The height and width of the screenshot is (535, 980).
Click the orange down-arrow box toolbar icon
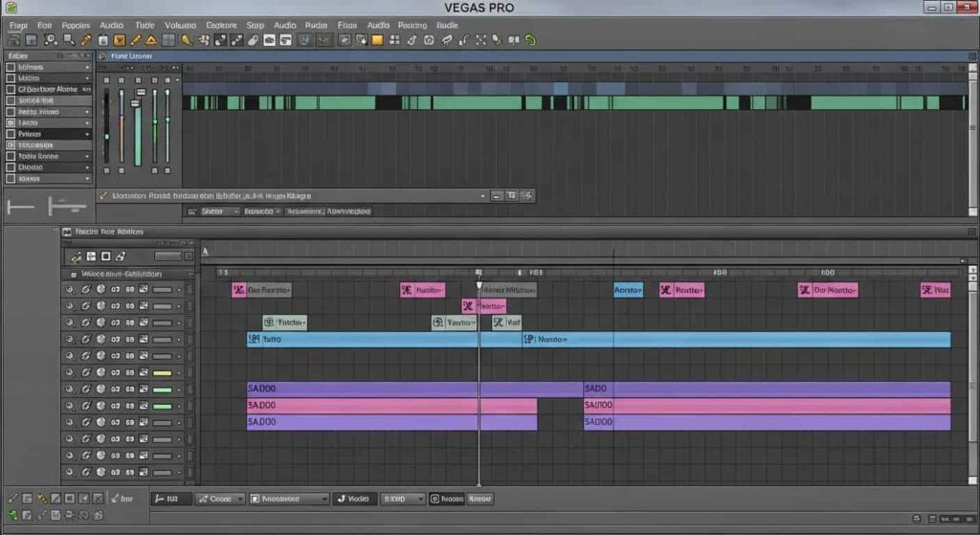[x=120, y=40]
